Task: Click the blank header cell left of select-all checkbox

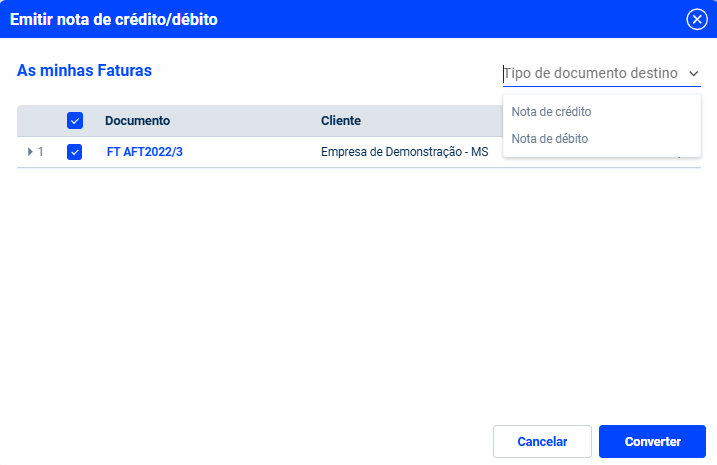Action: 40,121
